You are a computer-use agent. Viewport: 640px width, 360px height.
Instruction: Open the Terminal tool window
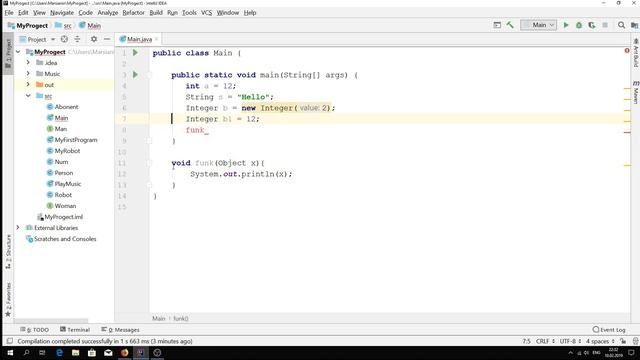[75, 330]
